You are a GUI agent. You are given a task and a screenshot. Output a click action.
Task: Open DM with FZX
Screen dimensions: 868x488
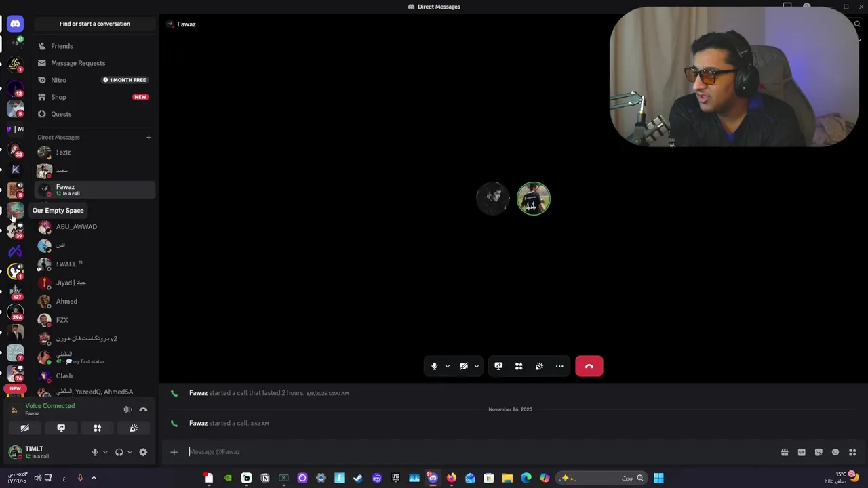point(95,320)
